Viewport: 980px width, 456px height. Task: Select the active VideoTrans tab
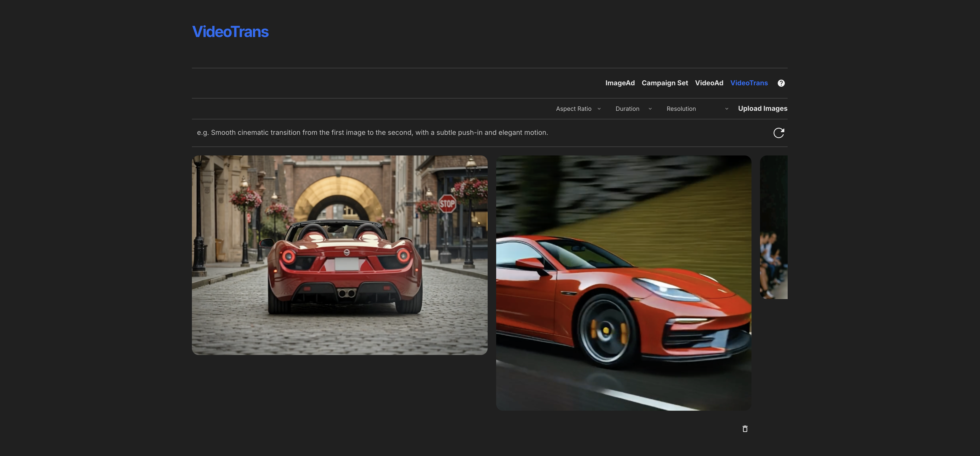click(x=749, y=83)
